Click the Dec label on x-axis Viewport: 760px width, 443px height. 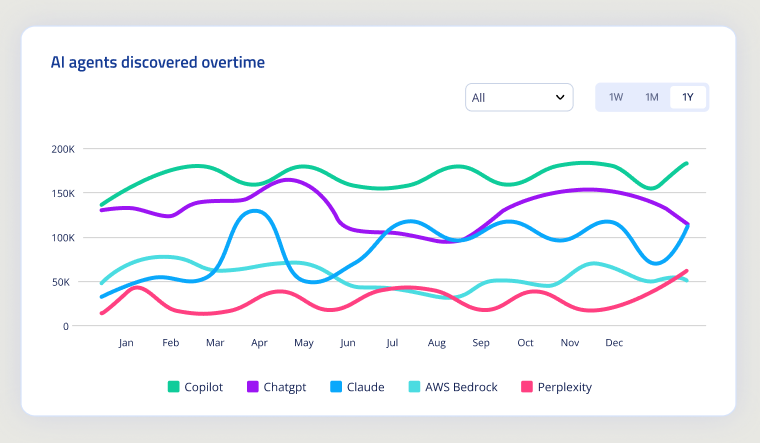point(614,343)
